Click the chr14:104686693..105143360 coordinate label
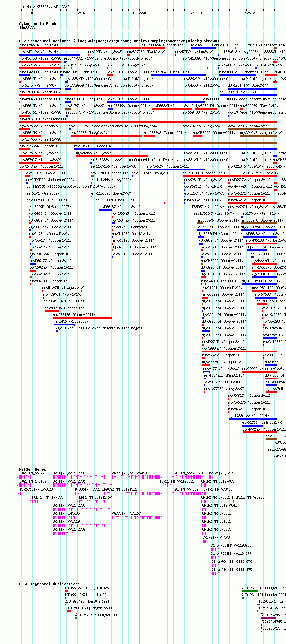Image resolution: width=286 pixels, height=644 pixels. [44, 7]
